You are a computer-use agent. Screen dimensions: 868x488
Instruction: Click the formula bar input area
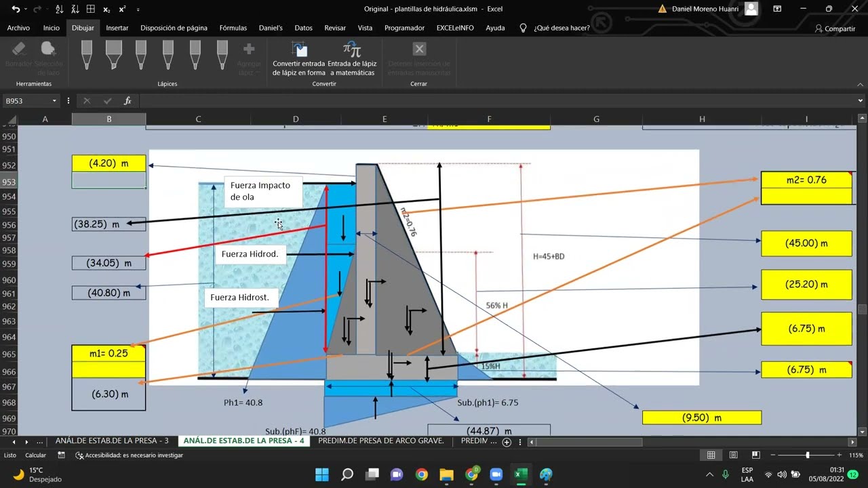(x=497, y=101)
